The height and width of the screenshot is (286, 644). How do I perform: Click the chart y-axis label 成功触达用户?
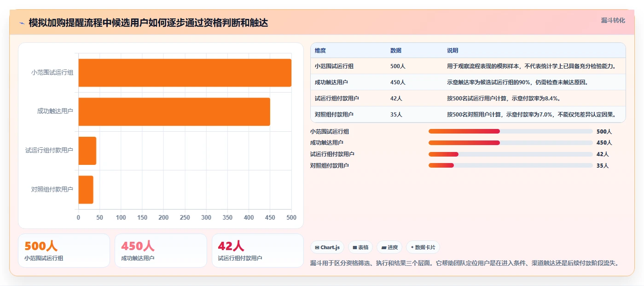[x=55, y=111]
